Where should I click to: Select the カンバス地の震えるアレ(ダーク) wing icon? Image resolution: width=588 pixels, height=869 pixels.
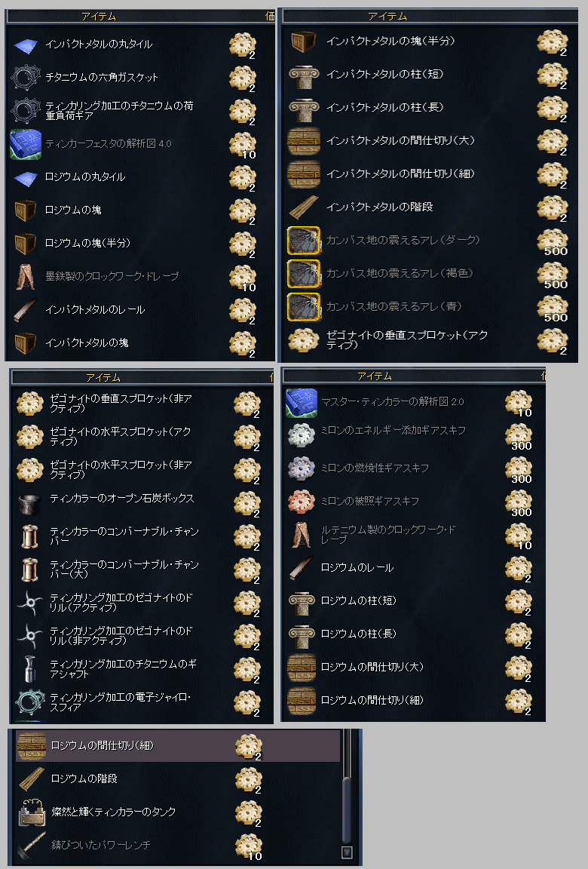pos(303,241)
